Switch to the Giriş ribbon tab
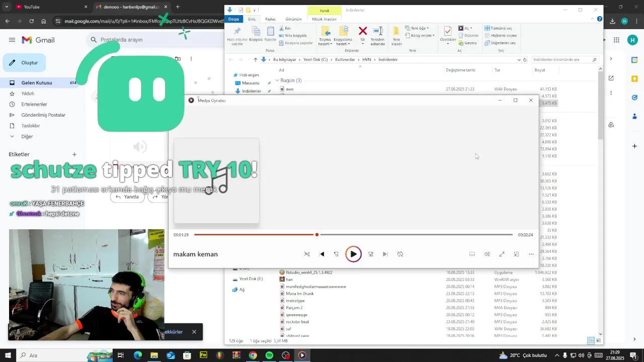Image resolution: width=644 pixels, height=362 pixels. pyautogui.click(x=252, y=19)
